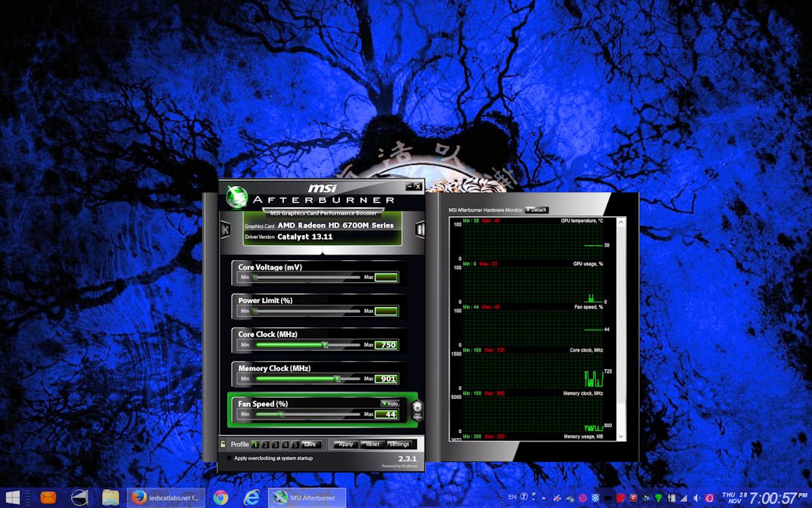Open the information i side button
The image size is (812, 508).
coord(420,230)
